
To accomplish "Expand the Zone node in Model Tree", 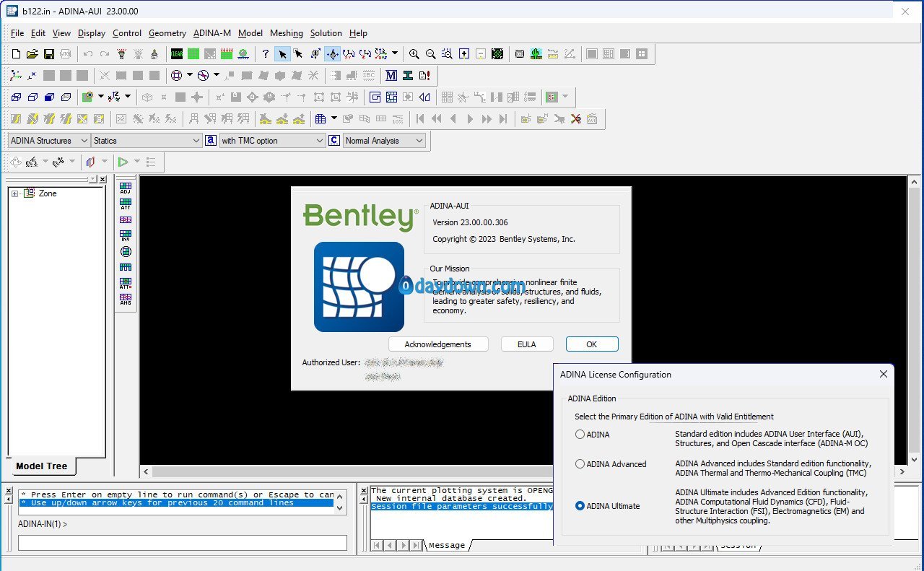I will pyautogui.click(x=14, y=193).
